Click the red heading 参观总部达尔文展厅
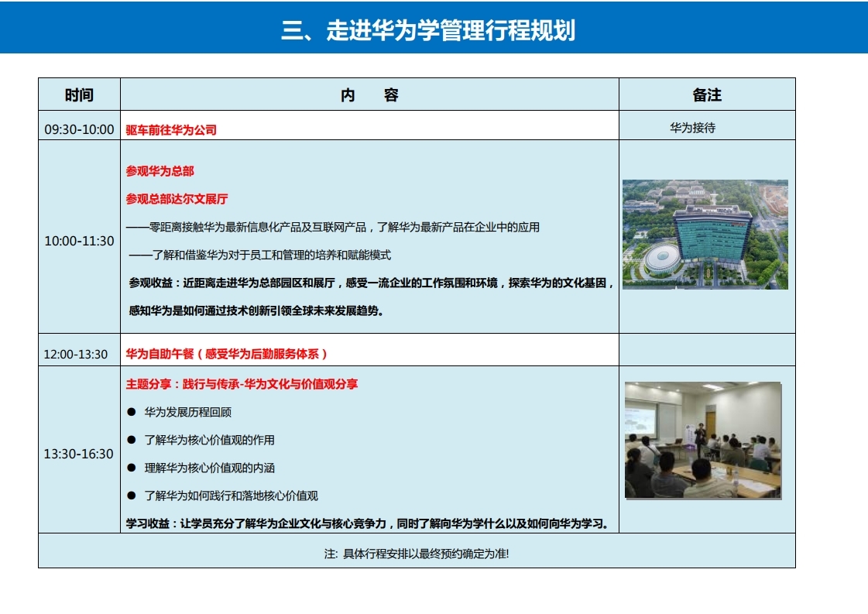The height and width of the screenshot is (614, 868). tap(177, 199)
